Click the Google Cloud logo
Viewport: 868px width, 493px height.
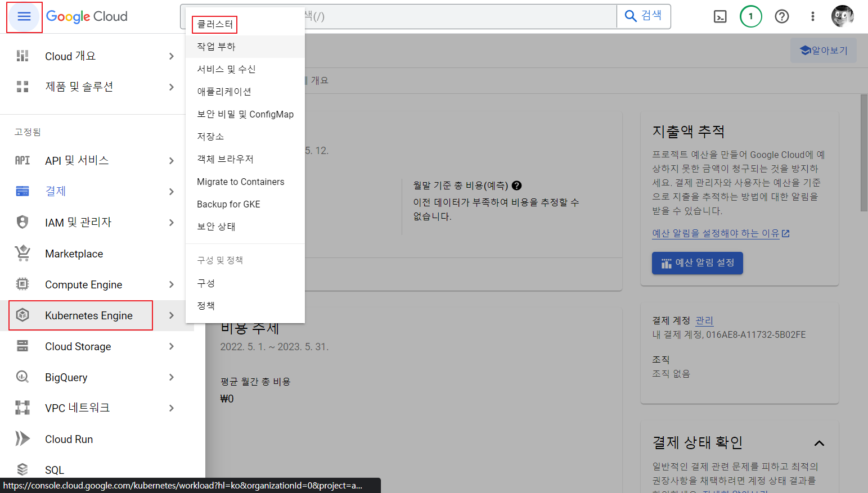point(87,17)
